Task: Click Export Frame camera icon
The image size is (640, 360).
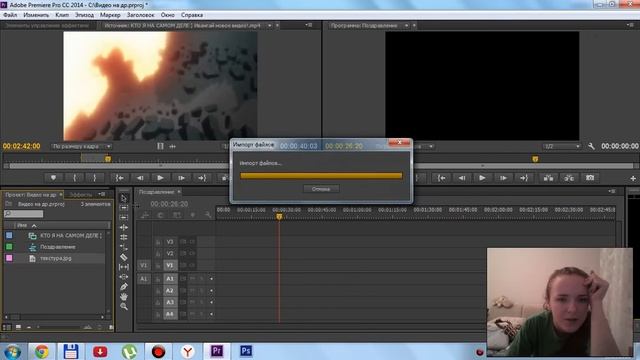Action: point(590,178)
